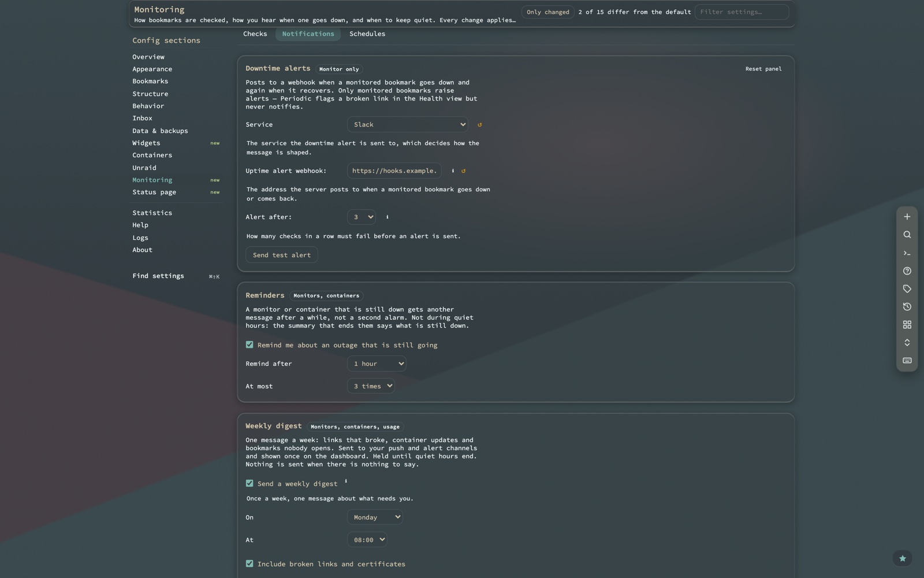Switch to the Checks tab
This screenshot has width=924, height=578.
[255, 34]
